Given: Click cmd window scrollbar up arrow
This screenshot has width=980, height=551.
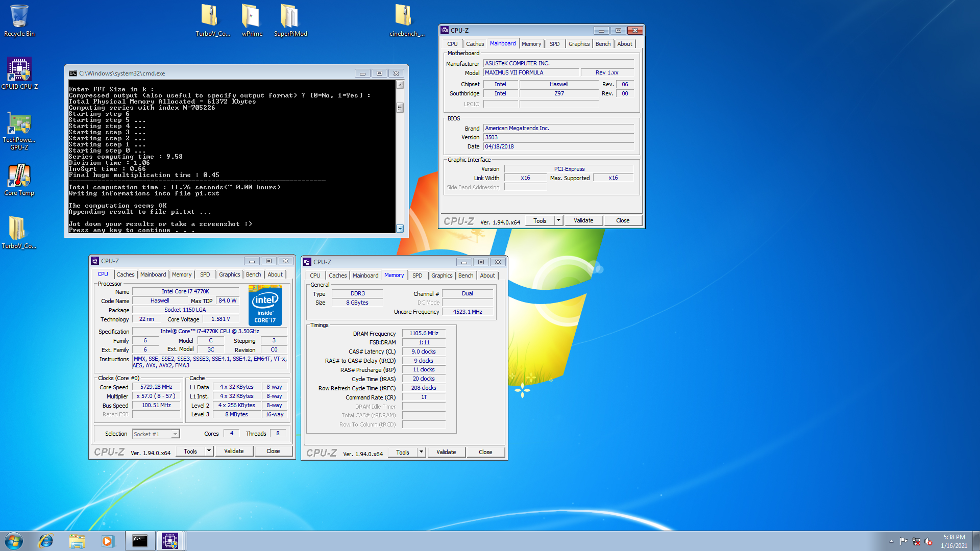Looking at the screenshot, I should 400,85.
